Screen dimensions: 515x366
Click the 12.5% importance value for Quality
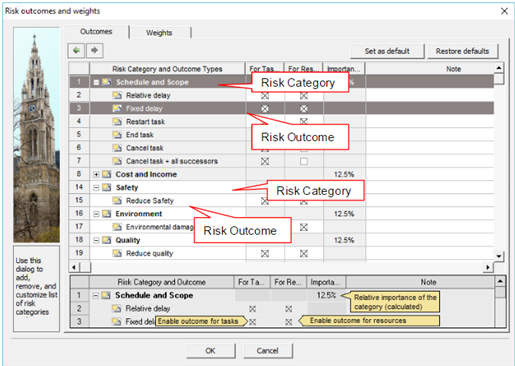click(344, 240)
